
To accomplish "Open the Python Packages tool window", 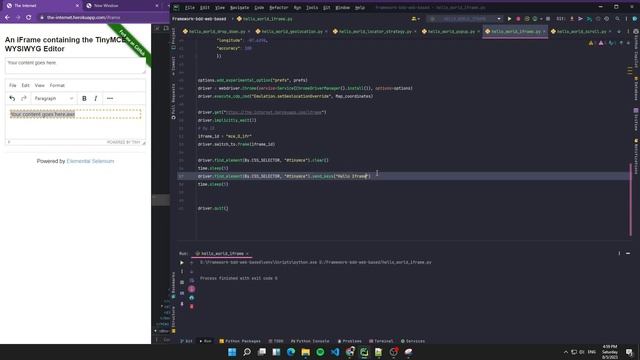I will 240,341.
